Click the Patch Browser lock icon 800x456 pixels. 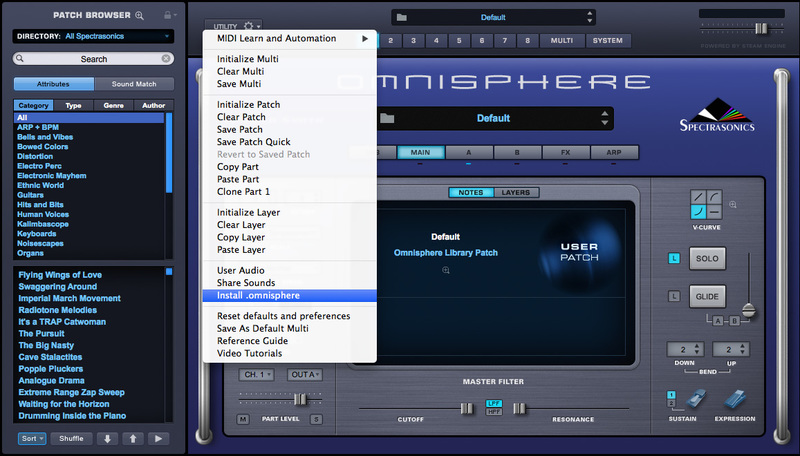click(166, 16)
